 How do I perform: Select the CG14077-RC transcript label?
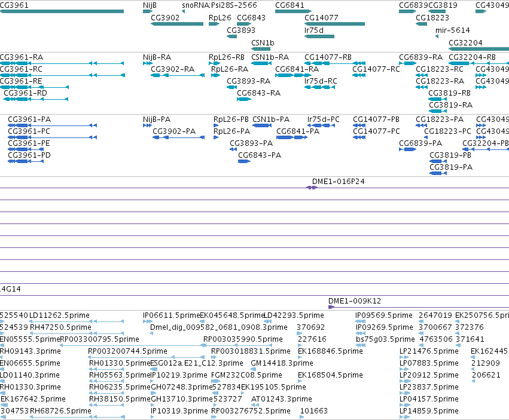(x=376, y=69)
